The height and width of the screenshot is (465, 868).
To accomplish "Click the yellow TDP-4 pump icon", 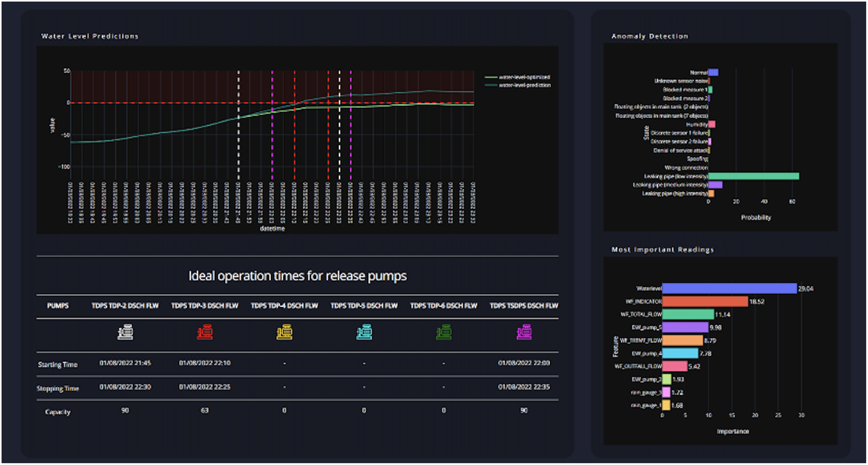I will [284, 332].
